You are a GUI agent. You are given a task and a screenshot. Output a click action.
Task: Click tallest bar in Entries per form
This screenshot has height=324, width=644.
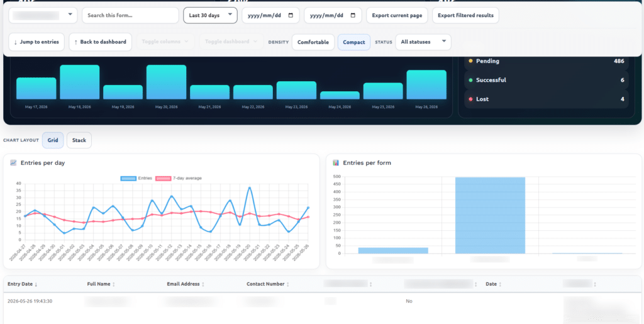coord(490,215)
